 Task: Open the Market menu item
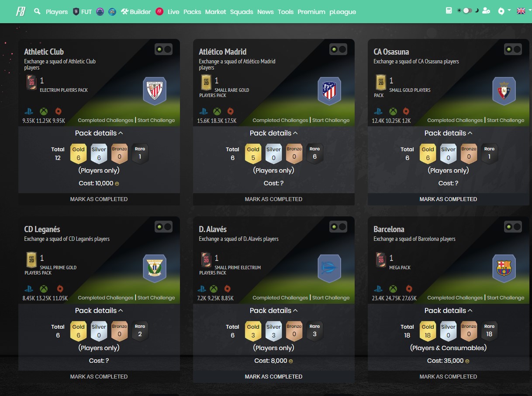pyautogui.click(x=216, y=12)
